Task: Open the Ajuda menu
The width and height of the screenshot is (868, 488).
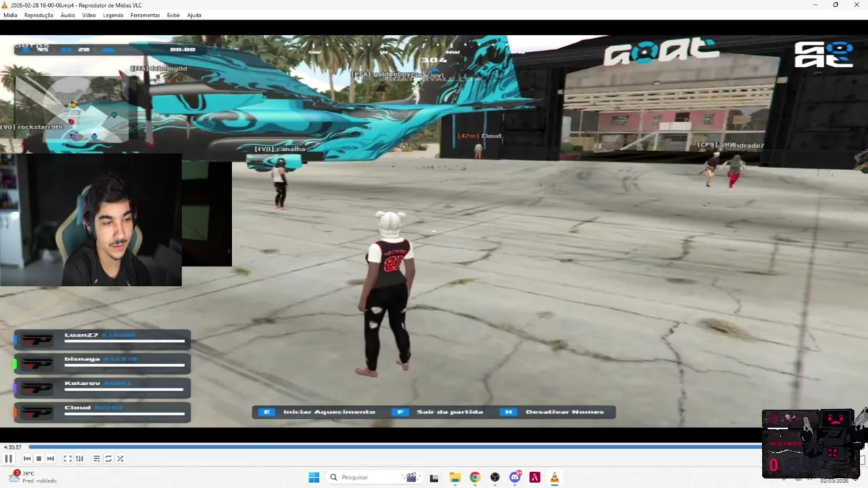Action: click(x=194, y=15)
